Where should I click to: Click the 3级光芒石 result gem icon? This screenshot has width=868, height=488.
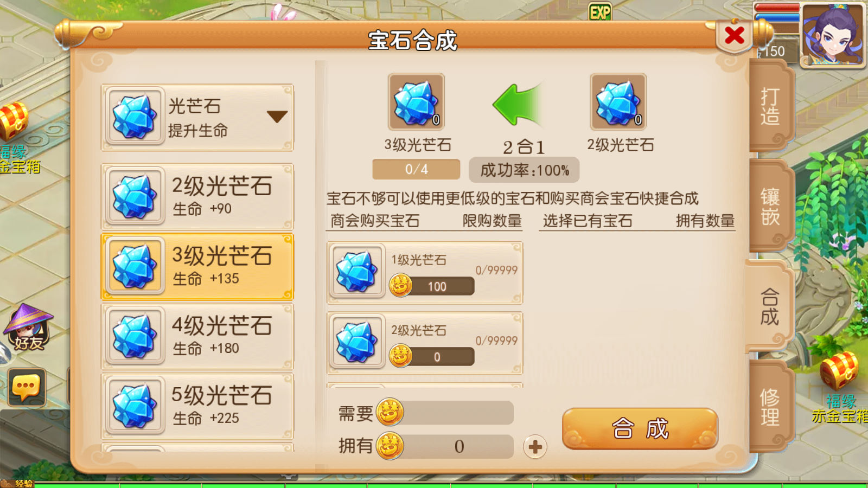point(416,102)
